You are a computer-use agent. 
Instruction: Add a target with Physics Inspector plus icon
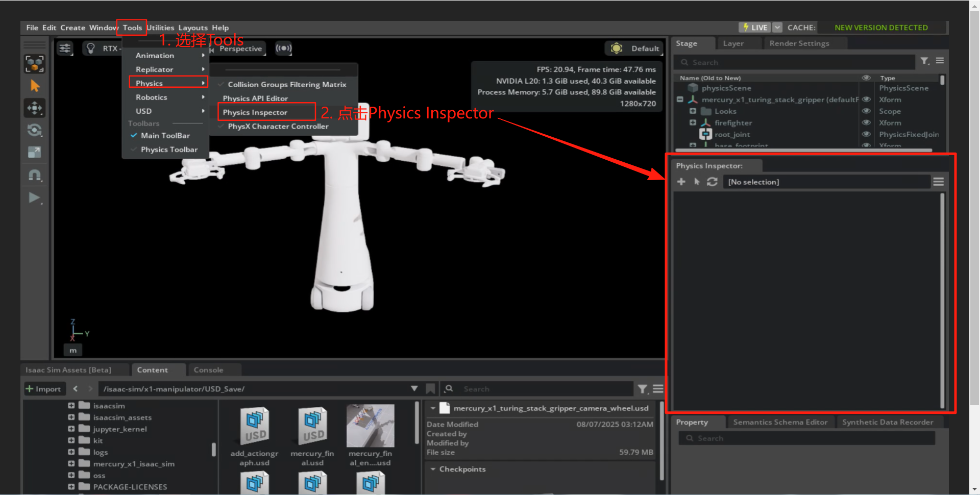[x=681, y=182]
